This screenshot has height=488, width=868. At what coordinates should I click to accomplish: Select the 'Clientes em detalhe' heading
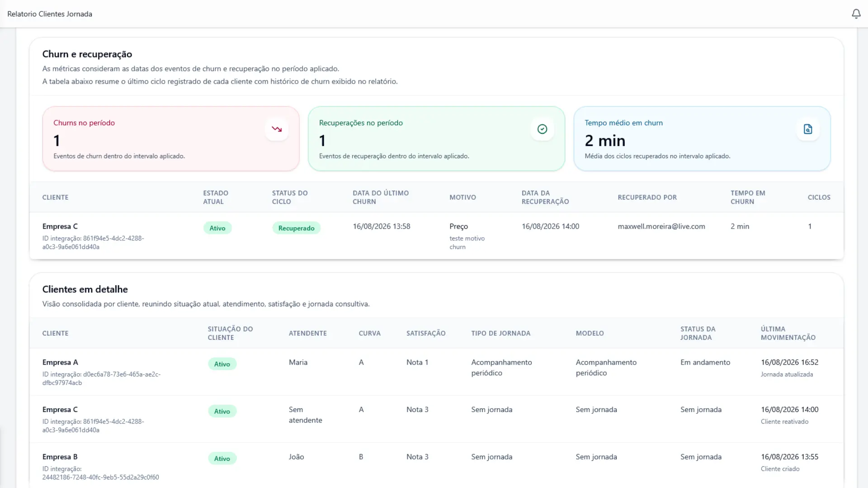click(x=85, y=289)
